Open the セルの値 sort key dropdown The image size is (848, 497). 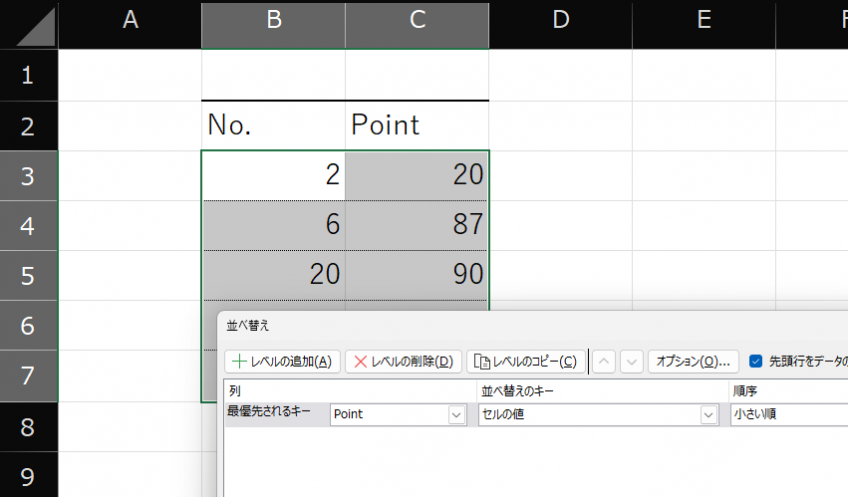pos(709,414)
